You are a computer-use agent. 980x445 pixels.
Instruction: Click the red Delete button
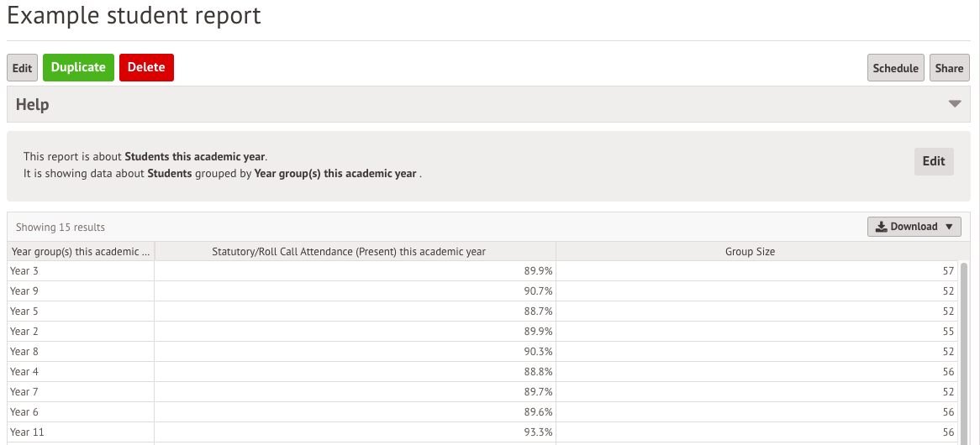point(146,67)
